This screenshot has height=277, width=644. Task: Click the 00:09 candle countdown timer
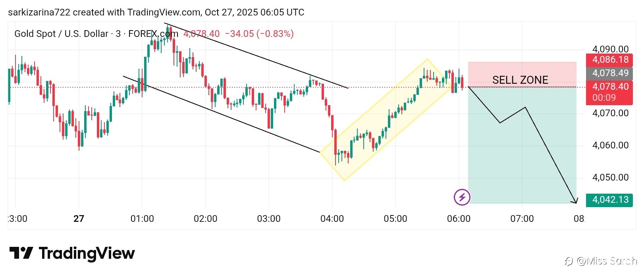coord(604,98)
